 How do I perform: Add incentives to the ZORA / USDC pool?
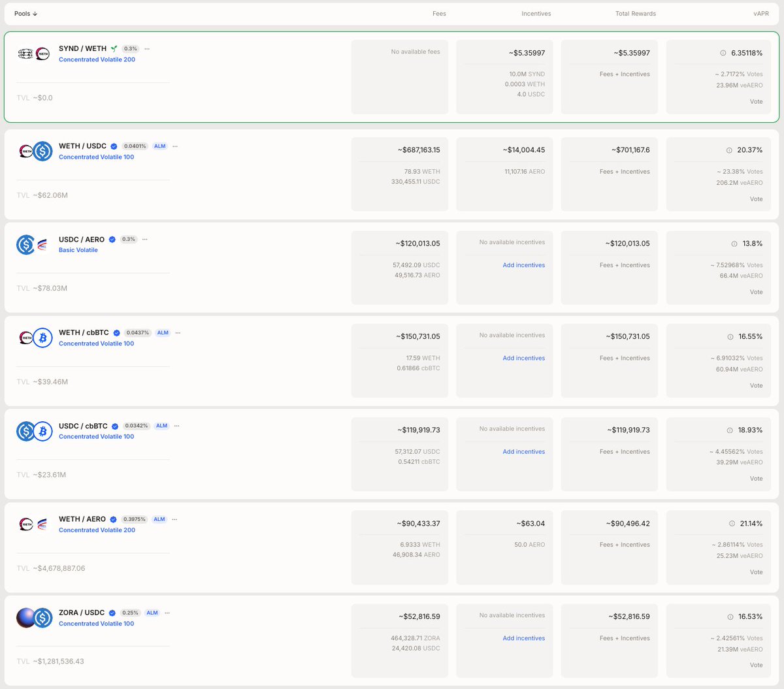pos(524,639)
